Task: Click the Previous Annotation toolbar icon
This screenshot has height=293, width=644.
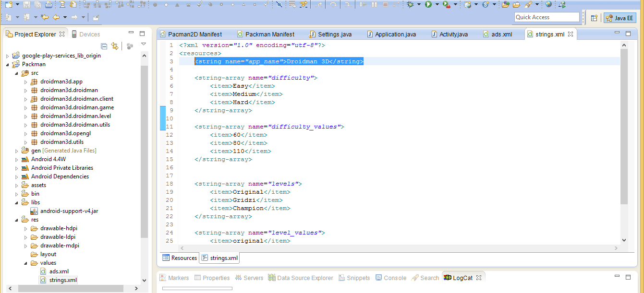Action: click(26, 17)
